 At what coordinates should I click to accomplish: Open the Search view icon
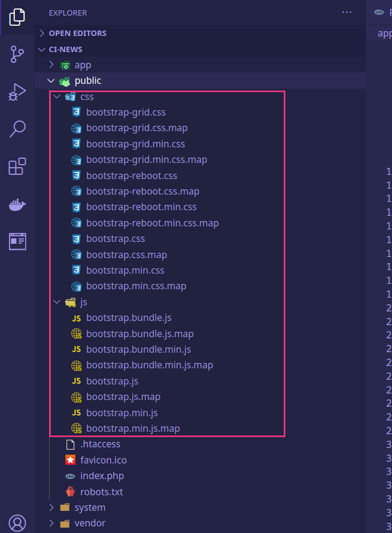(x=17, y=129)
